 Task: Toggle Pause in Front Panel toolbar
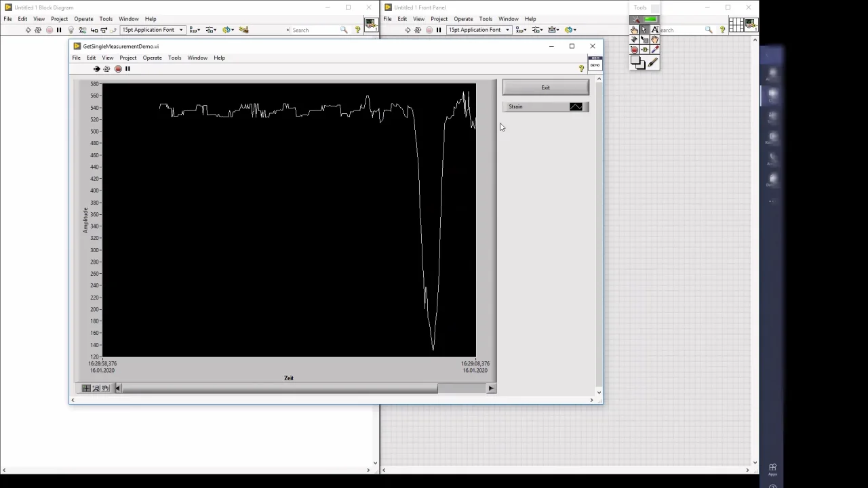[439, 30]
